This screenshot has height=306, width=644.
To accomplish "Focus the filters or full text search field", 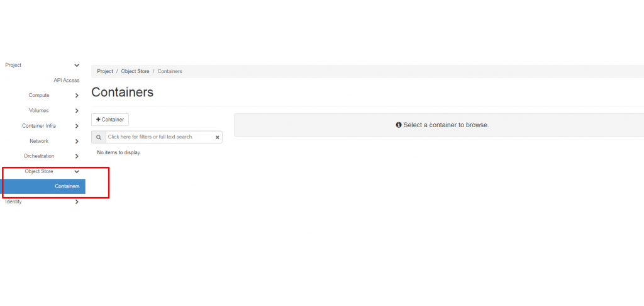I will [160, 137].
